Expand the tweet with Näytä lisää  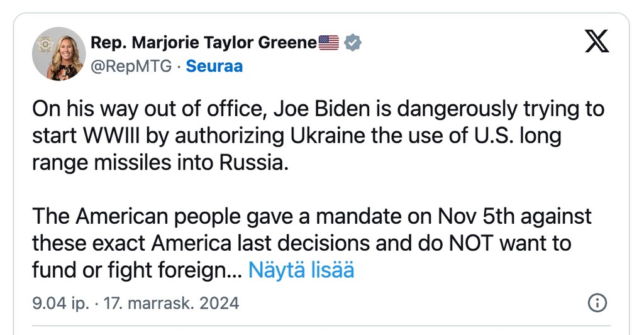tap(301, 270)
